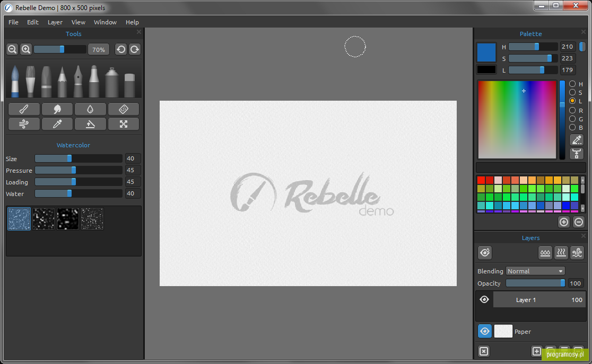Select the Watercolor brush tool
The image size is (592, 364).
pyautogui.click(x=15, y=82)
